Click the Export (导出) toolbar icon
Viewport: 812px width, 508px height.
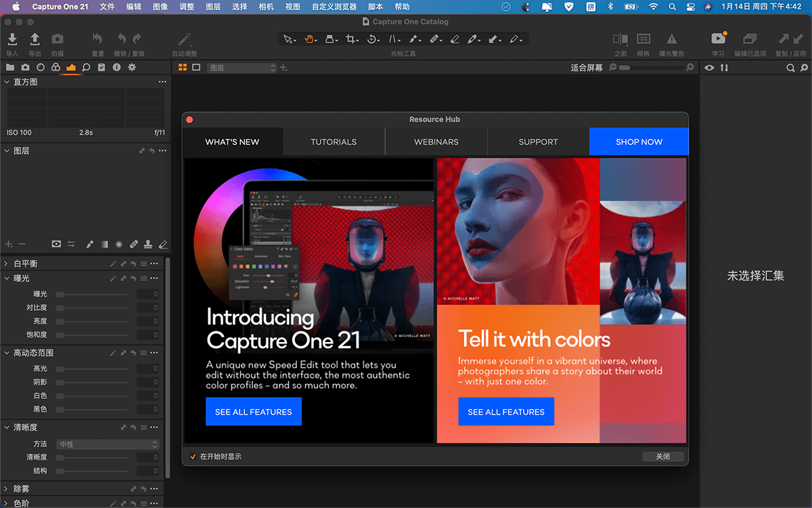click(x=35, y=40)
